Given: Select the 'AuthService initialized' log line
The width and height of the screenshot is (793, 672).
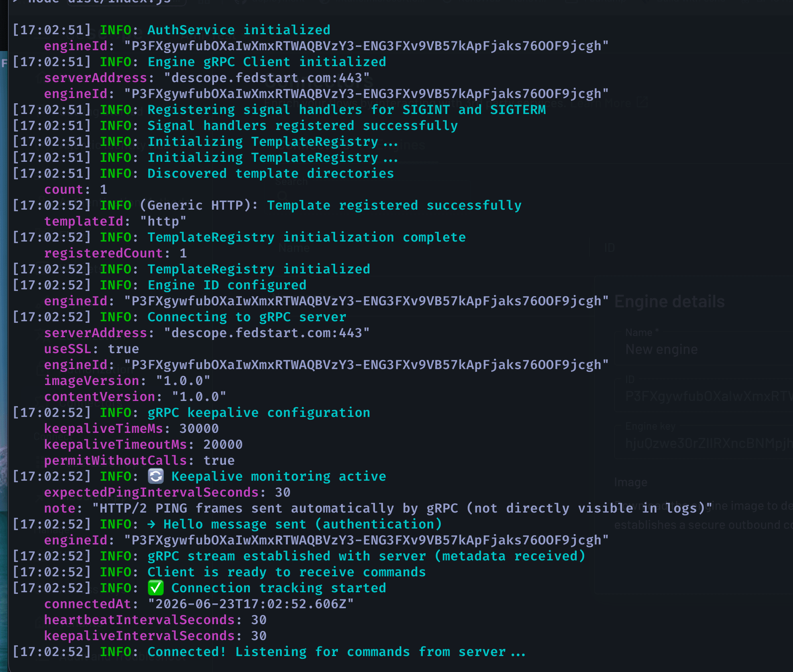Looking at the screenshot, I should 171,30.
